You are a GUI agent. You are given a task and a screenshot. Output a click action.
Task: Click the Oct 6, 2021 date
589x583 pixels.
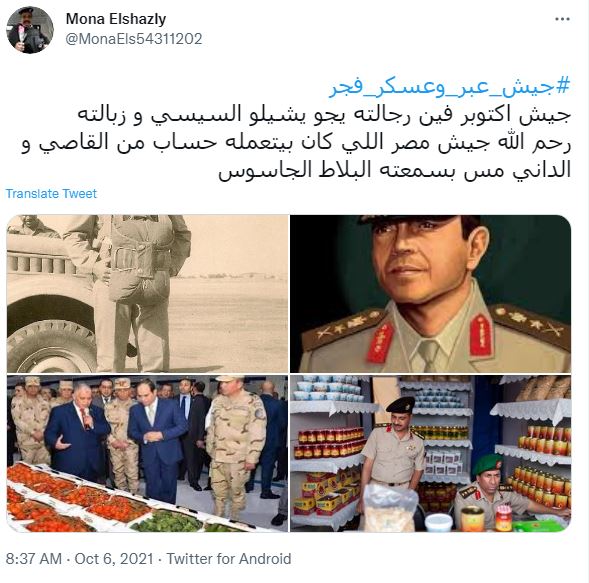114,559
